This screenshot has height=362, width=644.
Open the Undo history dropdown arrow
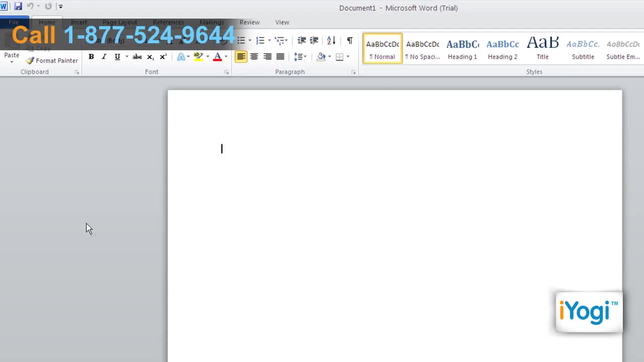[38, 7]
